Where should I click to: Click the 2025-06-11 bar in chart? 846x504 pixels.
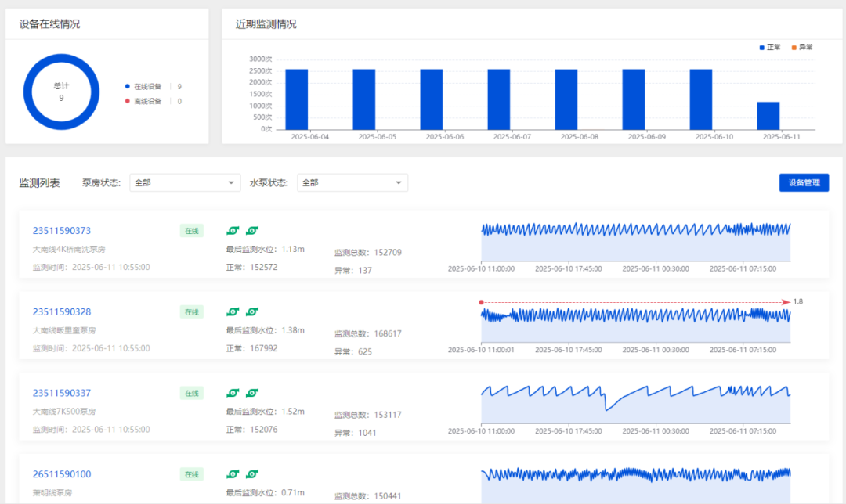click(768, 116)
